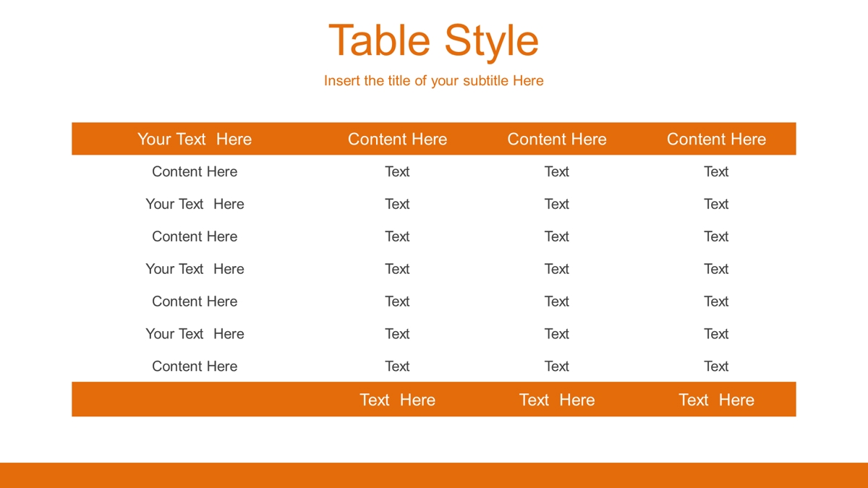Select the first Content Here column header

click(x=397, y=139)
